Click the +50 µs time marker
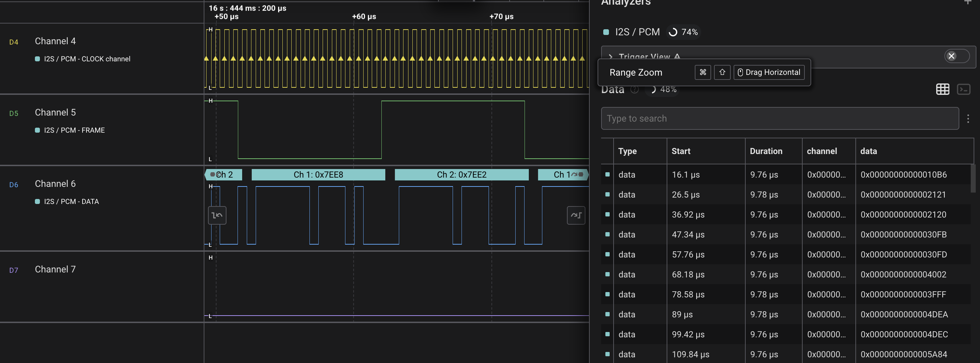This screenshot has height=363, width=980. click(226, 17)
